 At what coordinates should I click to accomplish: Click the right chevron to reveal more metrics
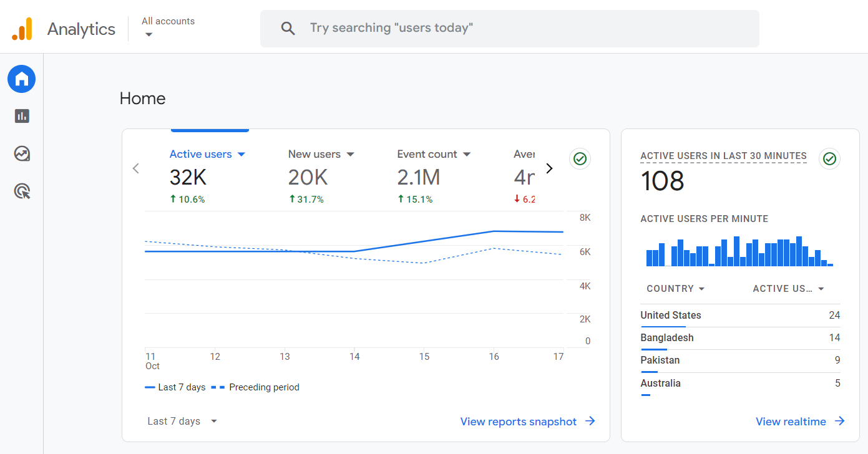coord(549,168)
